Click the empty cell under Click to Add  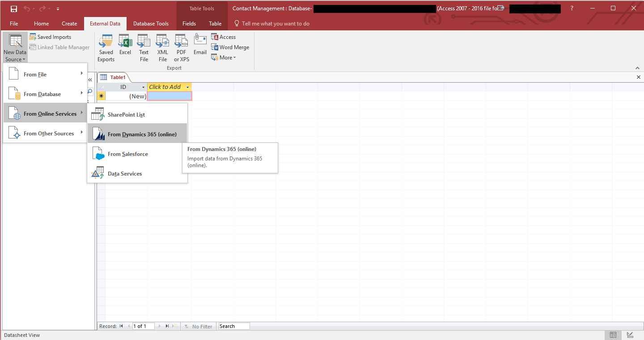coord(169,96)
